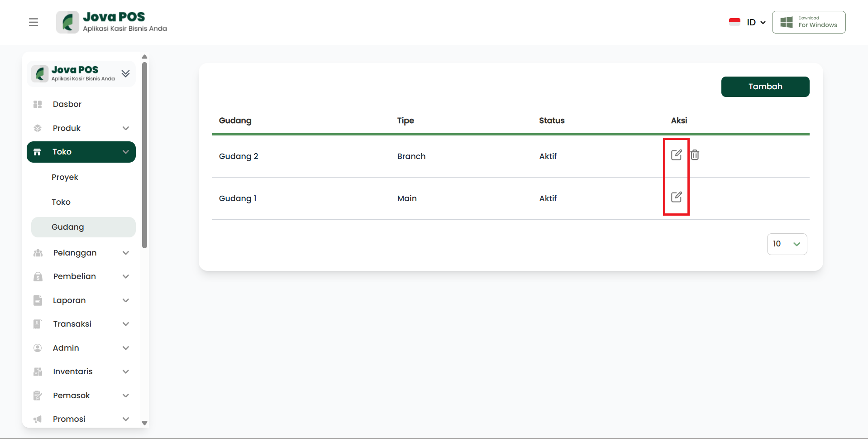Click the edit icon for Gudang 2
Image resolution: width=868 pixels, height=439 pixels.
coord(676,155)
